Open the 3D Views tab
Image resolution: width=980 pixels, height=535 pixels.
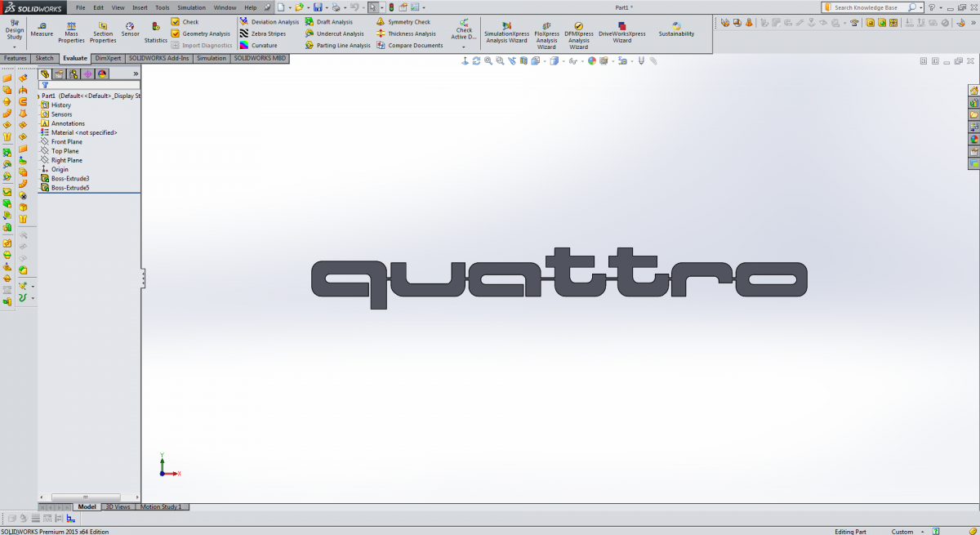[x=118, y=507]
